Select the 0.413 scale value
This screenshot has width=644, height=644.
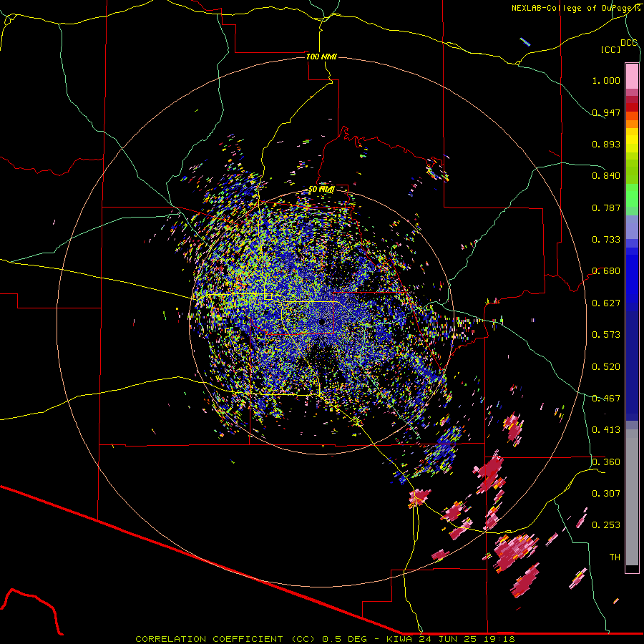tap(606, 429)
